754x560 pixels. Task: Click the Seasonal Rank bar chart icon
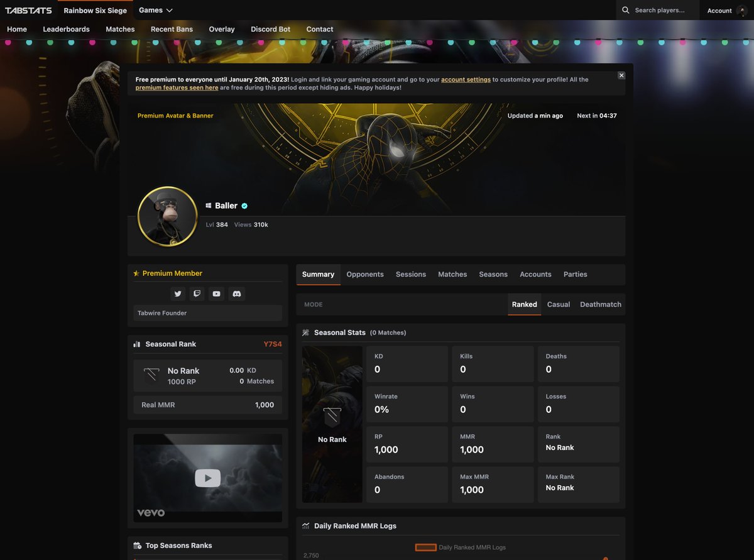pyautogui.click(x=137, y=344)
